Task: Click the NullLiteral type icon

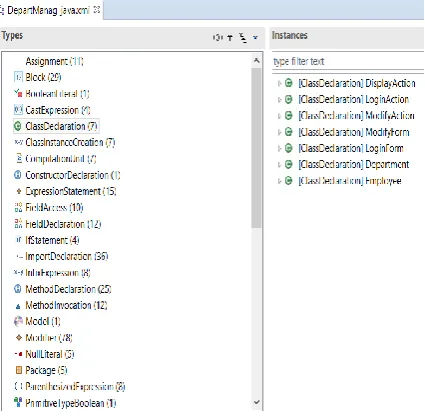Action: (18, 354)
